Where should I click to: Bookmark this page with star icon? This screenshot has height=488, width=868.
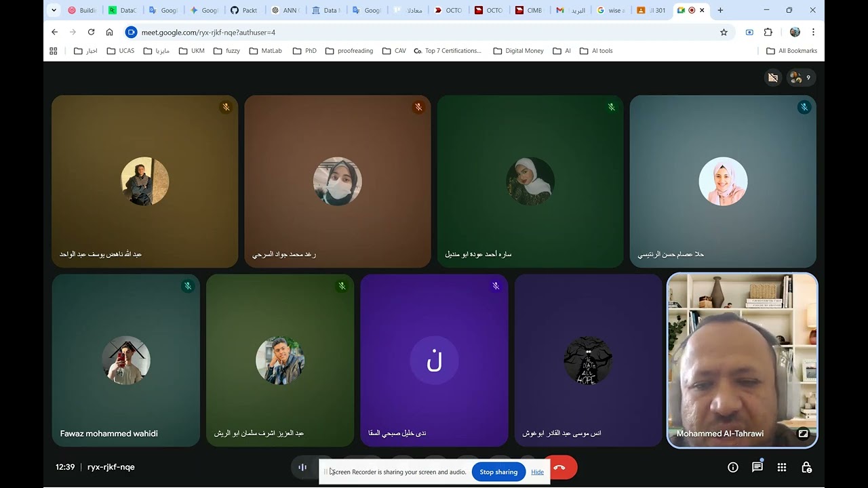(724, 32)
